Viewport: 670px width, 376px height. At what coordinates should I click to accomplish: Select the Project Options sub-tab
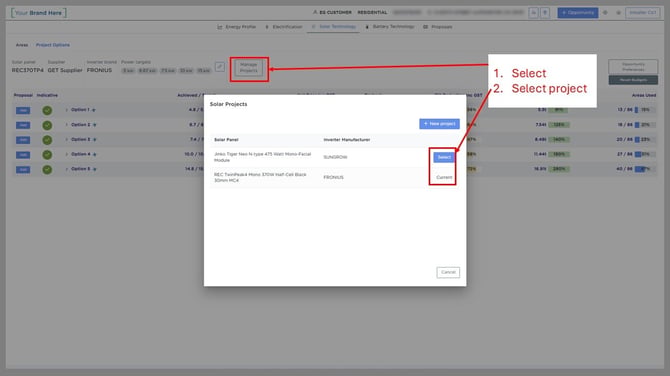click(x=53, y=45)
